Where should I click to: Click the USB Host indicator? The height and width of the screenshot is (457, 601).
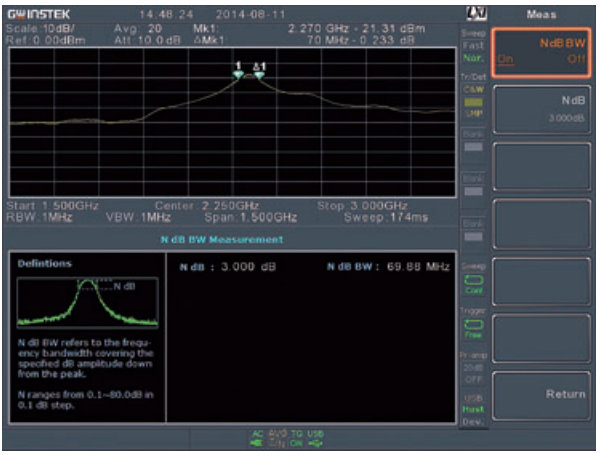[x=473, y=409]
